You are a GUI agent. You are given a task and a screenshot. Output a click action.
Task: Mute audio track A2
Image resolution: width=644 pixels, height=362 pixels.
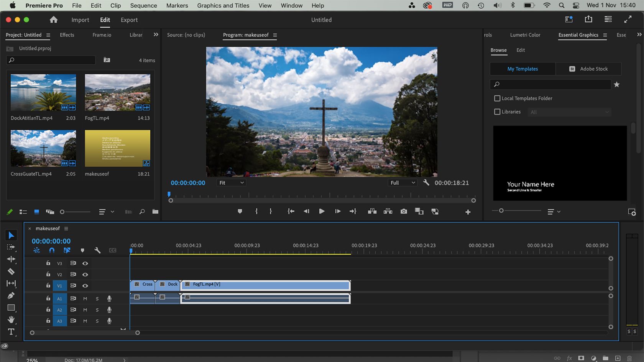[85, 310]
